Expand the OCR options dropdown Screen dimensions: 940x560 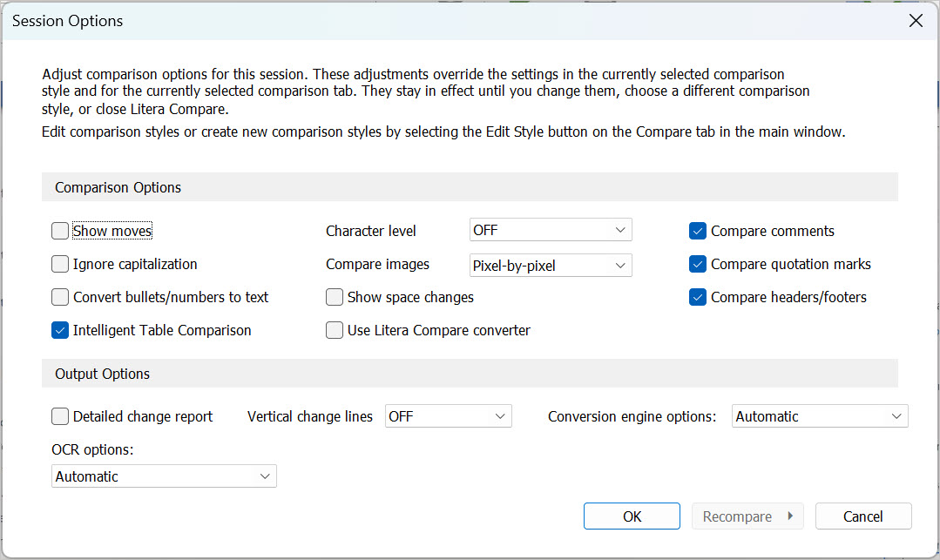tap(164, 476)
